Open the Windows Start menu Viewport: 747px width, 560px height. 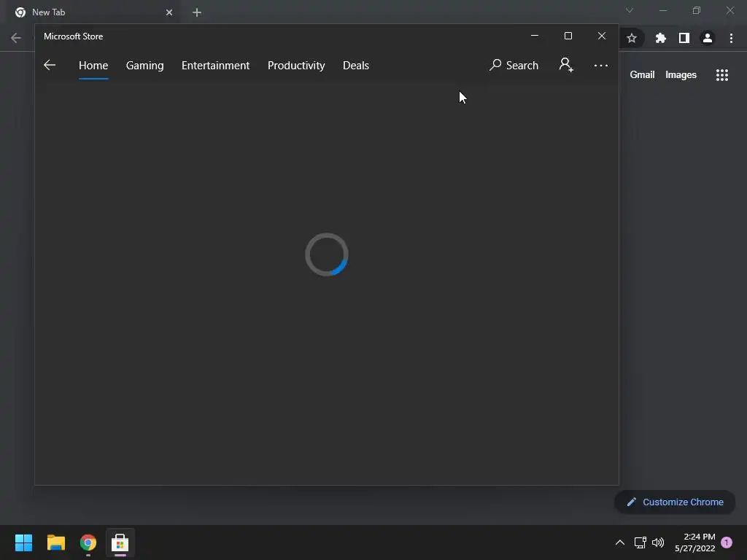click(x=23, y=542)
